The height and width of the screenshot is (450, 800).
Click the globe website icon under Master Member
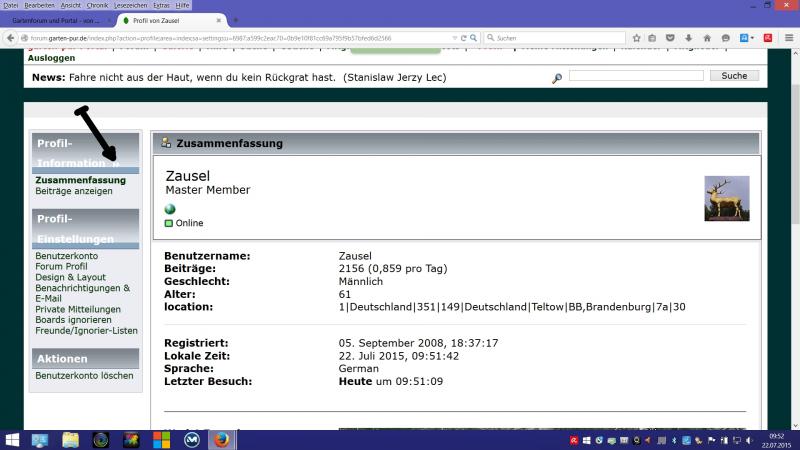coord(170,209)
